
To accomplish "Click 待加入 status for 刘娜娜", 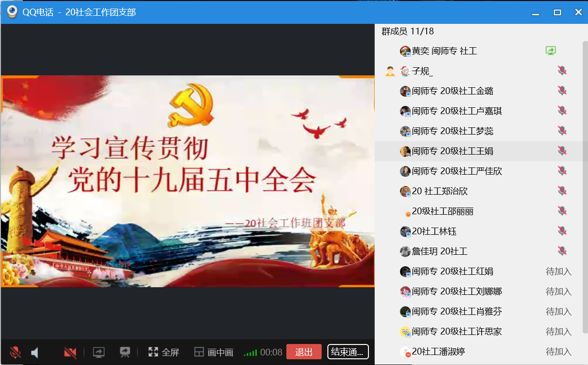I will pyautogui.click(x=558, y=292).
